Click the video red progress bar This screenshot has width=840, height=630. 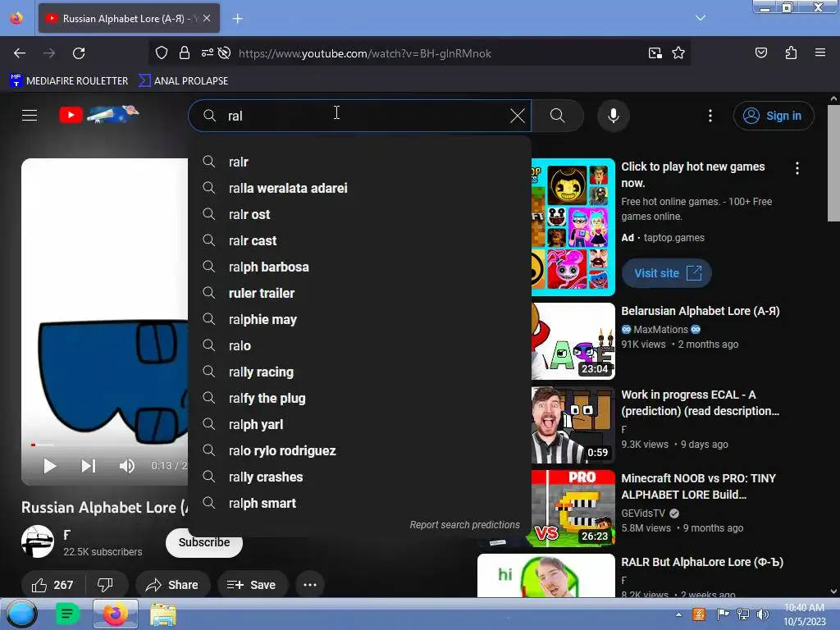(x=33, y=445)
